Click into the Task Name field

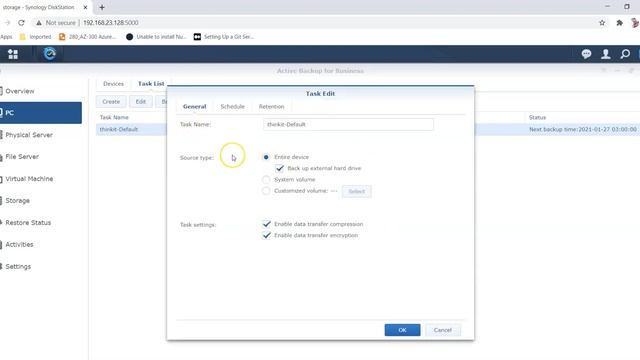(x=348, y=124)
